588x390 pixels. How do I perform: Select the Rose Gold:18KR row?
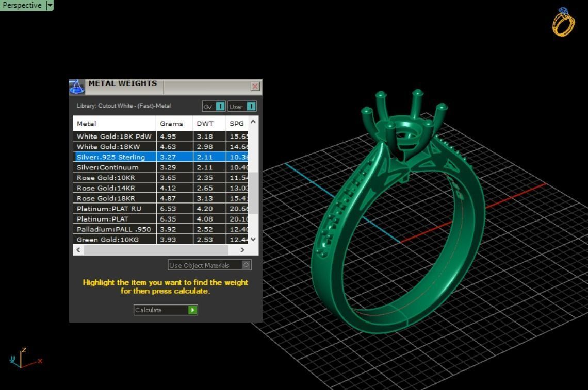click(x=160, y=198)
